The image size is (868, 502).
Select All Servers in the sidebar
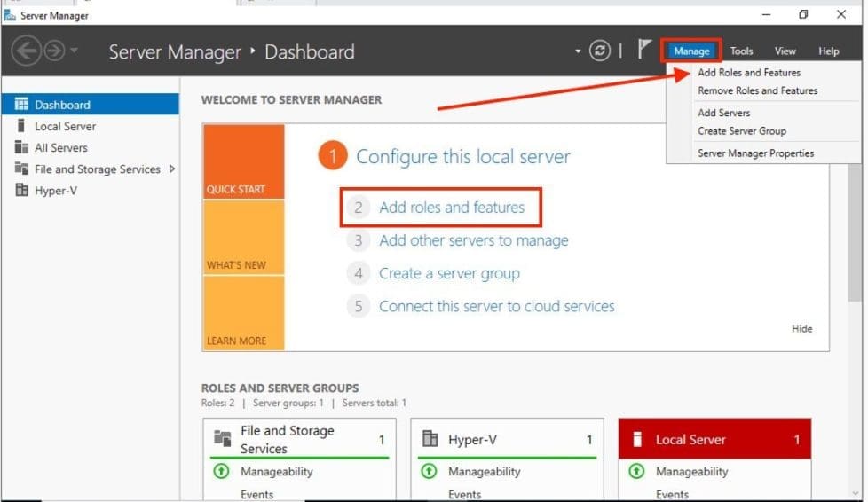(x=60, y=148)
